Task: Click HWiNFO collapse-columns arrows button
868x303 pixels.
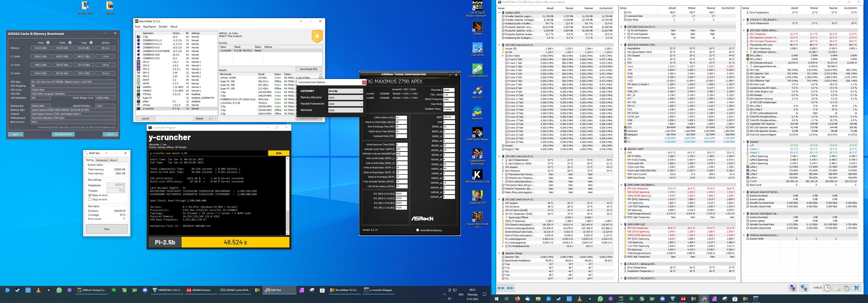Action: (x=510, y=288)
